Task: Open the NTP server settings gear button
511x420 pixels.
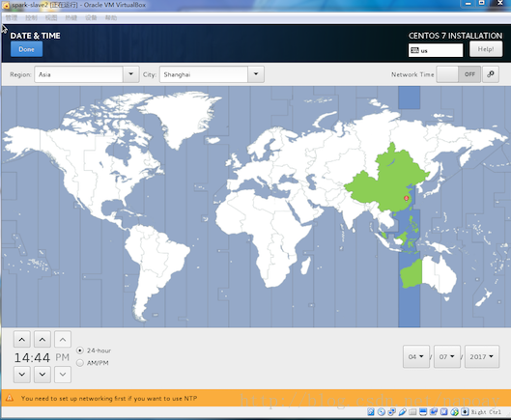Action: click(x=491, y=74)
